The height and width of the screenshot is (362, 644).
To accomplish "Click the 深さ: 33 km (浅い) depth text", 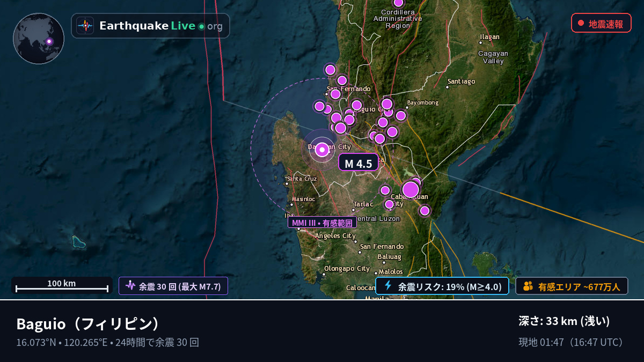I will 564,321.
